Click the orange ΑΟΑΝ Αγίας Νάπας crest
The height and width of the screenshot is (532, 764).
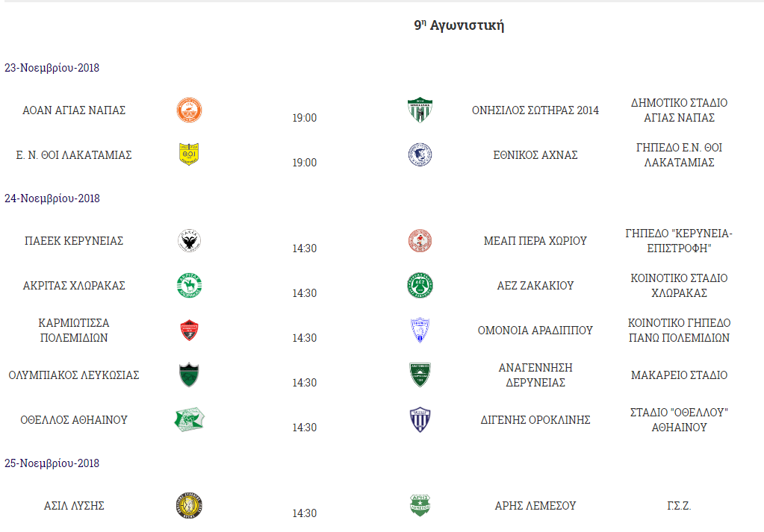tap(189, 110)
